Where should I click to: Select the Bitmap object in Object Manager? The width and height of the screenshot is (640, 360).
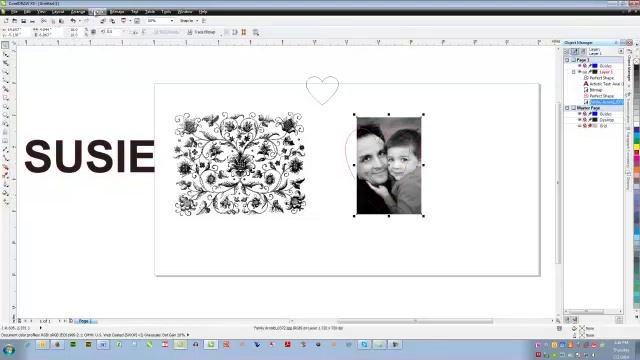(x=593, y=90)
